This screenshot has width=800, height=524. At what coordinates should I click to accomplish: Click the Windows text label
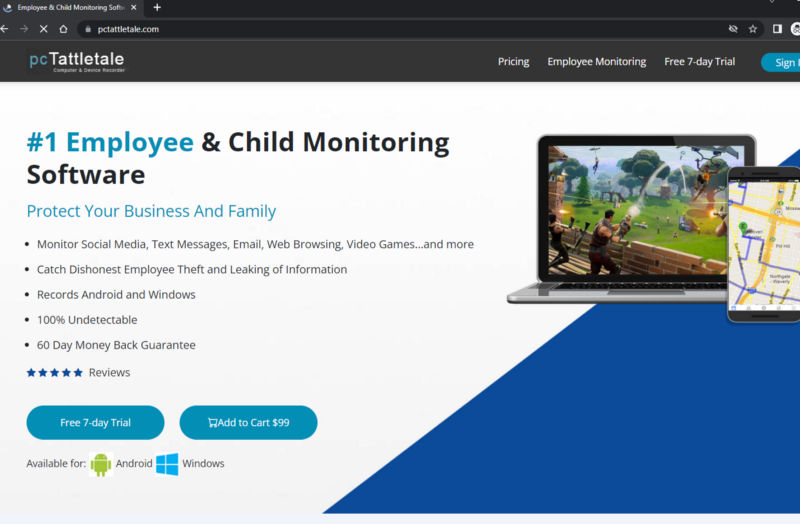point(203,463)
